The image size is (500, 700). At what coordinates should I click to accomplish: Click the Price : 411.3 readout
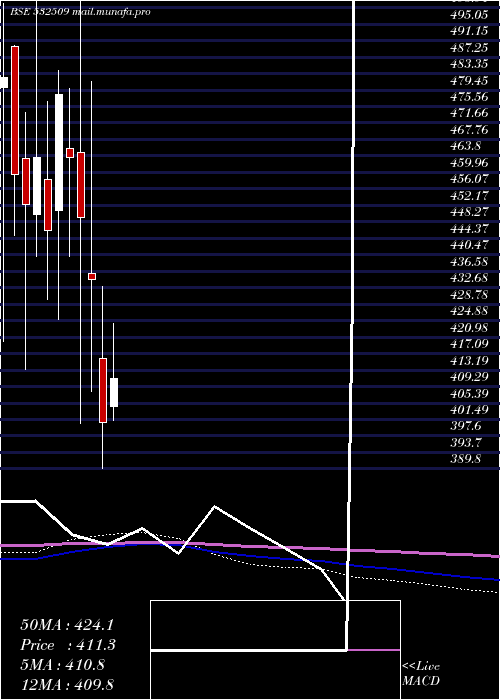point(68,645)
